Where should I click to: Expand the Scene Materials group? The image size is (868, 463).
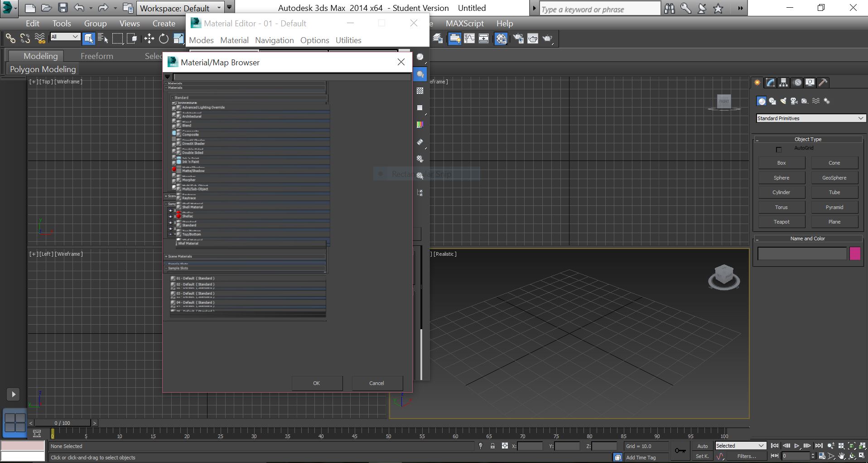coord(245,256)
